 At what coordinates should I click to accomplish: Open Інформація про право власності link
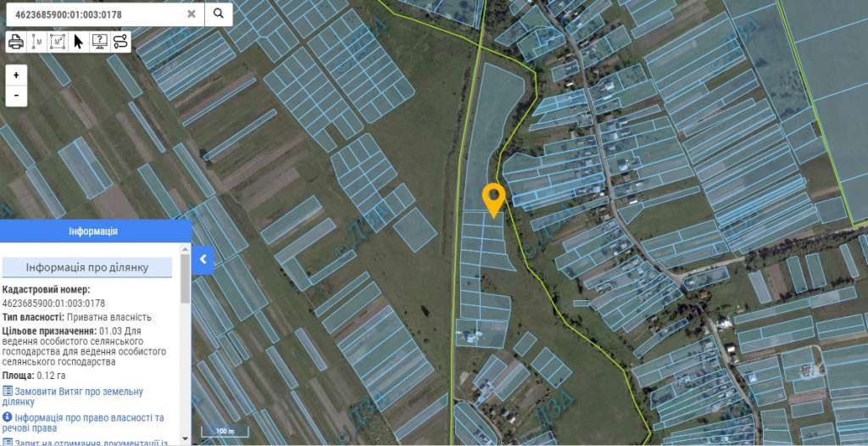tap(83, 423)
